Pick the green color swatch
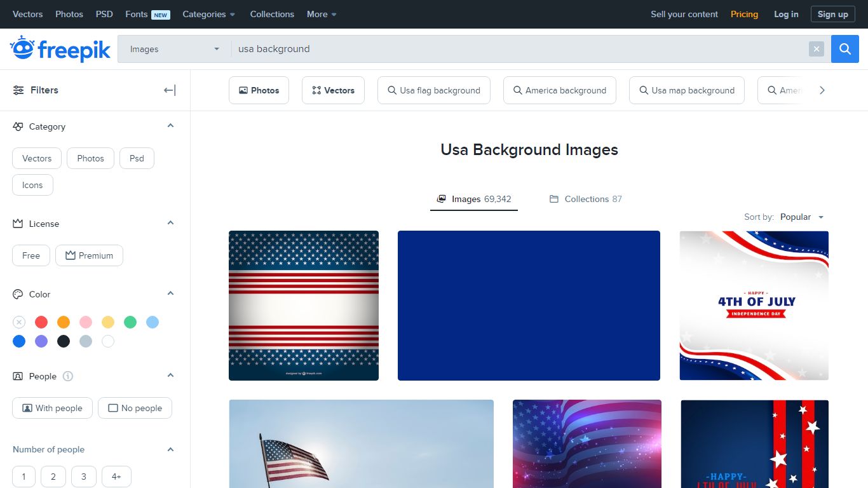Viewport: 868px width, 488px height. coord(130,322)
